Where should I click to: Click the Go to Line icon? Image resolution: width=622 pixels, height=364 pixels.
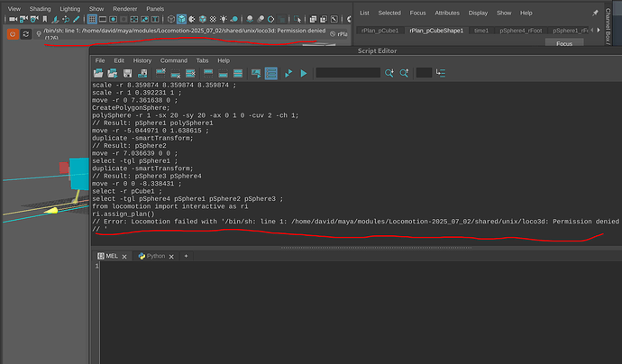pyautogui.click(x=441, y=73)
